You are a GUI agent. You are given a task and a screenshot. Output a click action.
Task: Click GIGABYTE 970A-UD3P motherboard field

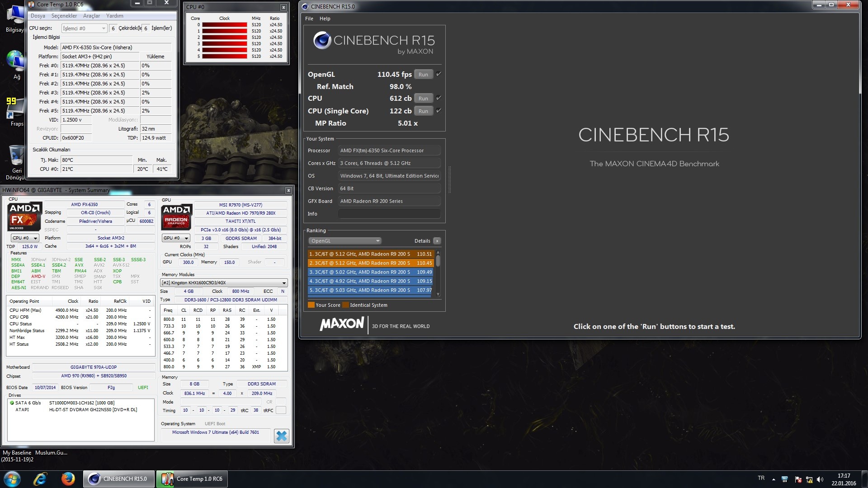coord(94,367)
